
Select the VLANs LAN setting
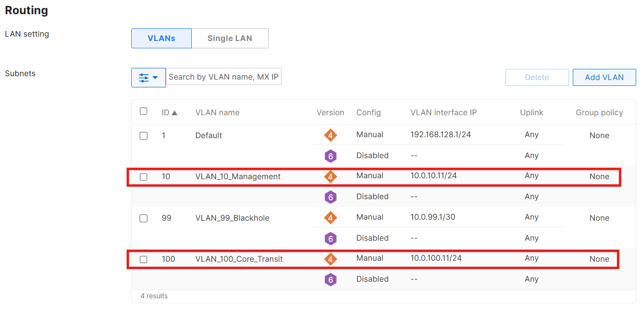click(161, 38)
